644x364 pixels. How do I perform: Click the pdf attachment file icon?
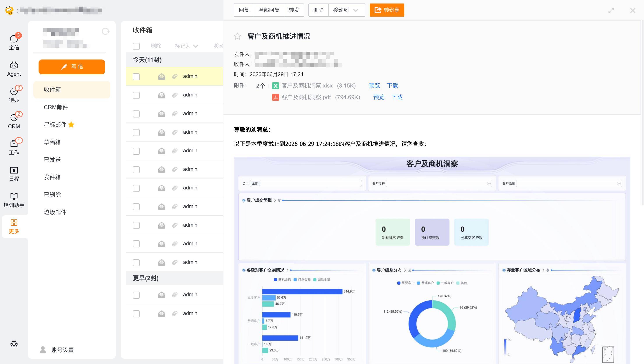[x=275, y=97]
